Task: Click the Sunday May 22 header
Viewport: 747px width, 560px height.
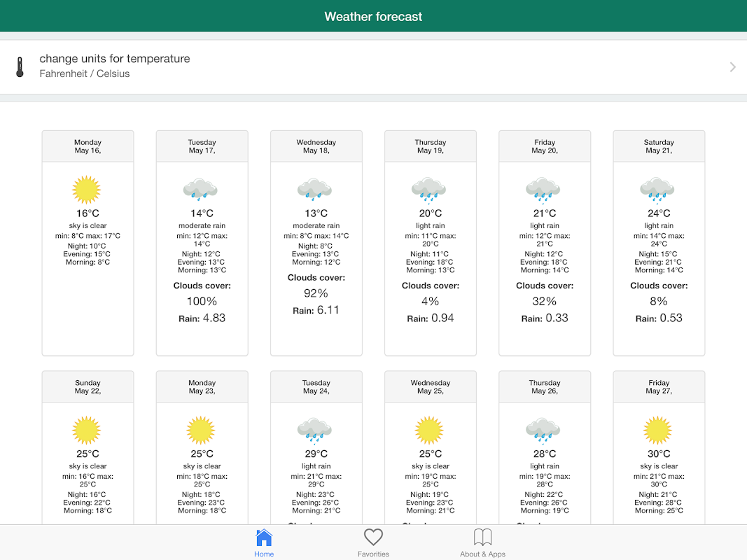Action: (x=88, y=386)
